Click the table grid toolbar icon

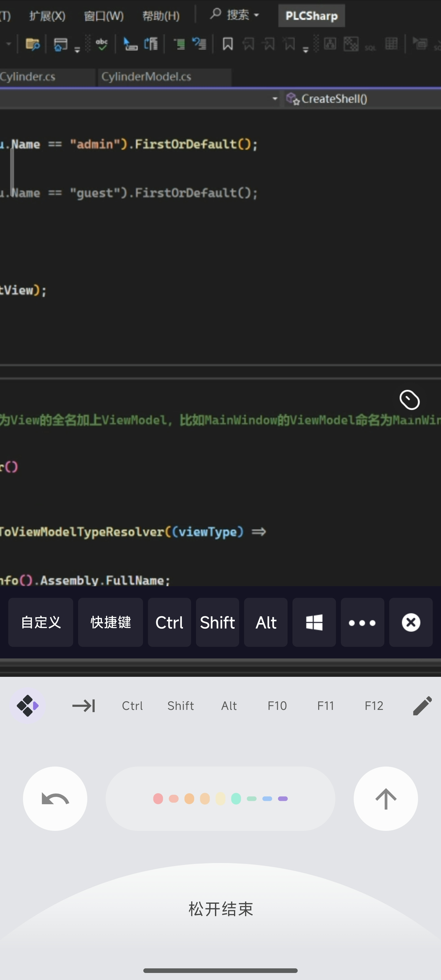pos(391,44)
